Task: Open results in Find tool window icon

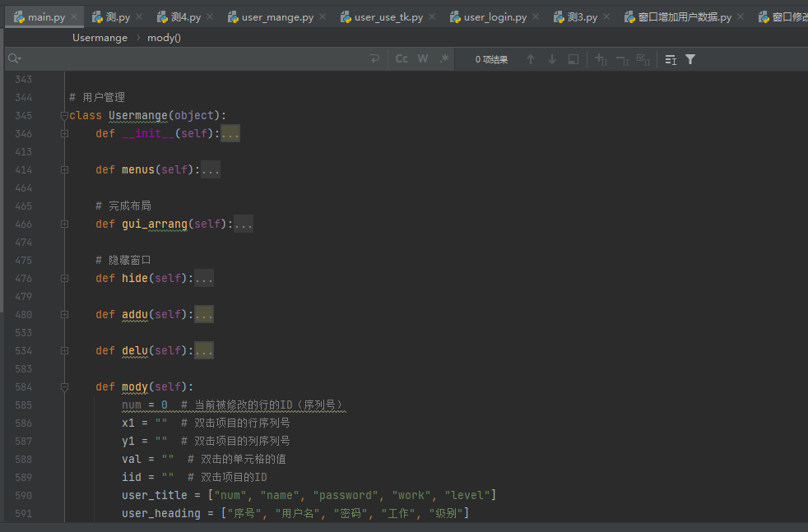Action: (x=573, y=59)
